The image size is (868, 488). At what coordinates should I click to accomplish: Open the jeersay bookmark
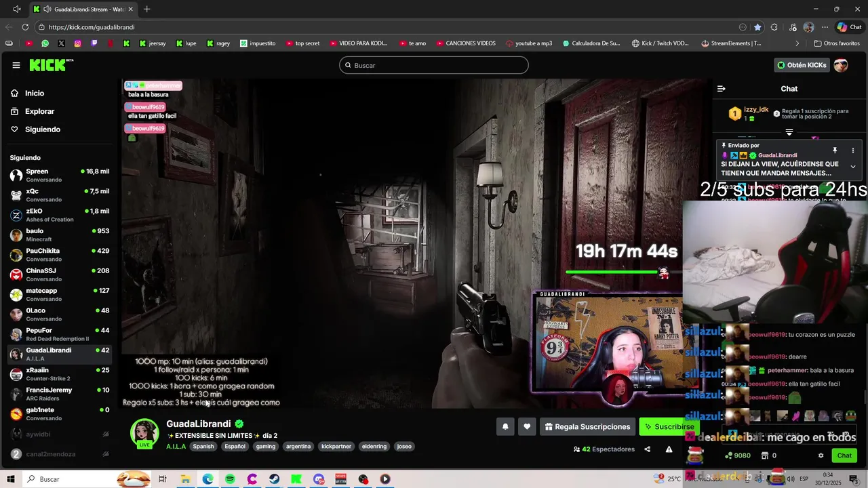[x=153, y=43]
